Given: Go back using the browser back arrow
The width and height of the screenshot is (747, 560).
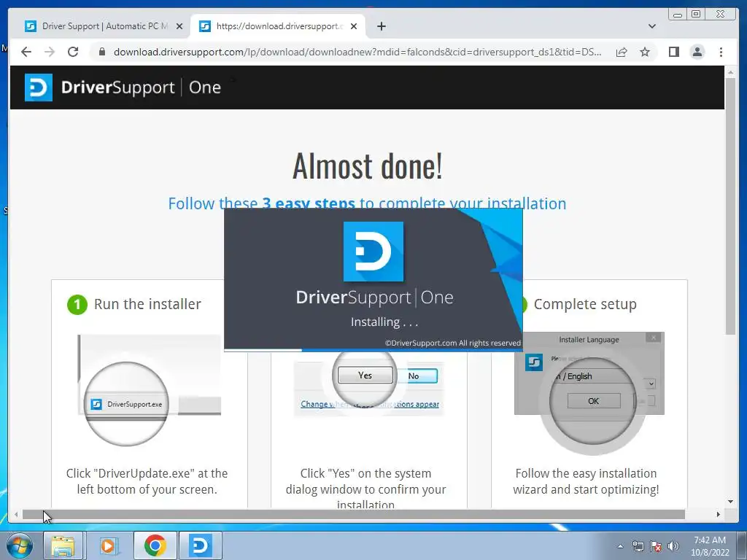Looking at the screenshot, I should click(26, 52).
